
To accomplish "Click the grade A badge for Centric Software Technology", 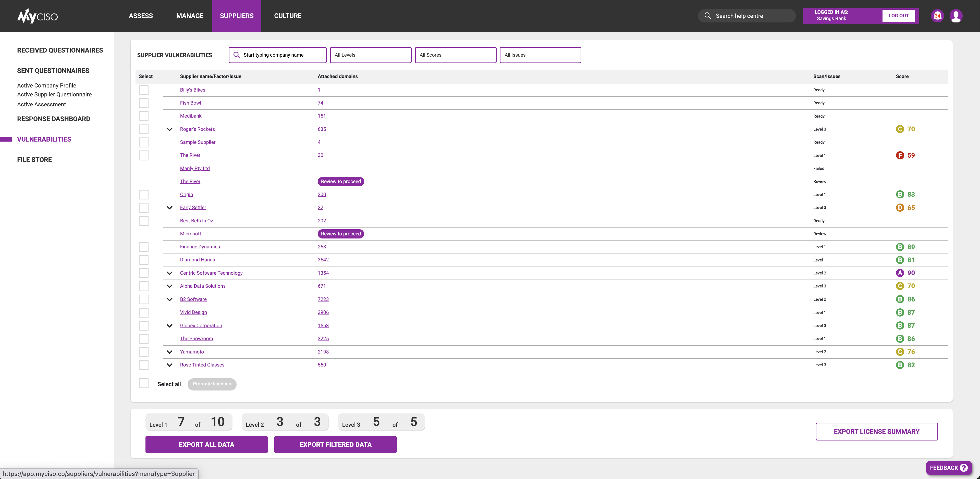I will (x=900, y=273).
